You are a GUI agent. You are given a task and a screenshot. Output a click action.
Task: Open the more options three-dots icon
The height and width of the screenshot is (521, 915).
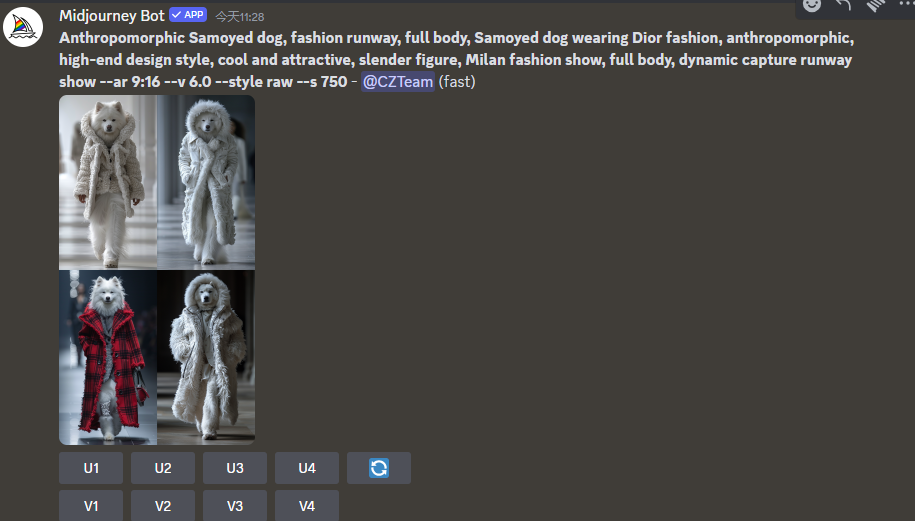[906, 5]
